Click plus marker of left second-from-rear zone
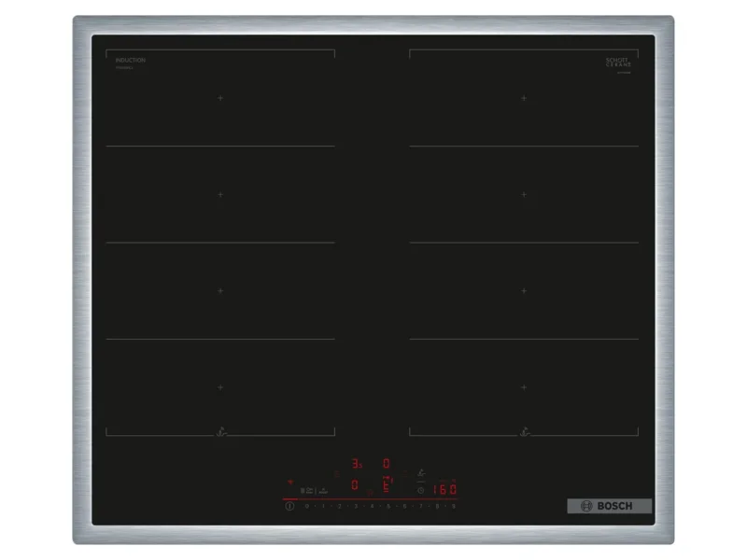747x560 pixels. (x=220, y=195)
